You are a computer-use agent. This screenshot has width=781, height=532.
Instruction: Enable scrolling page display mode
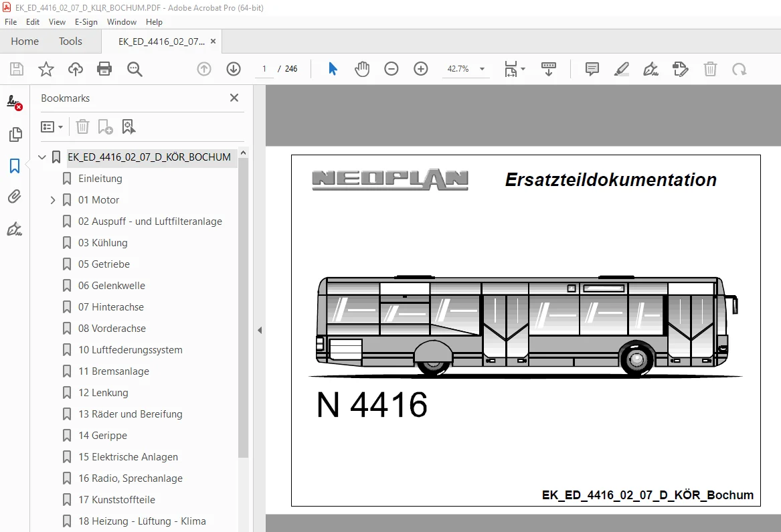point(548,69)
